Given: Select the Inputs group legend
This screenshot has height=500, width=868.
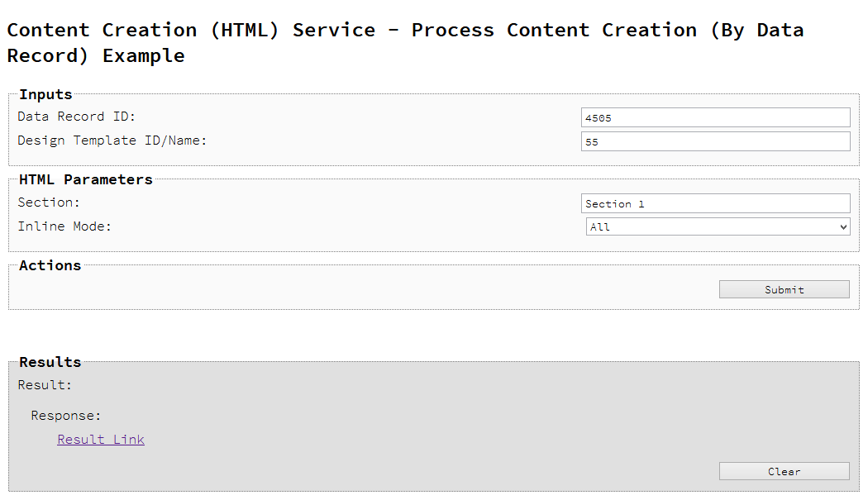Looking at the screenshot, I should (45, 94).
